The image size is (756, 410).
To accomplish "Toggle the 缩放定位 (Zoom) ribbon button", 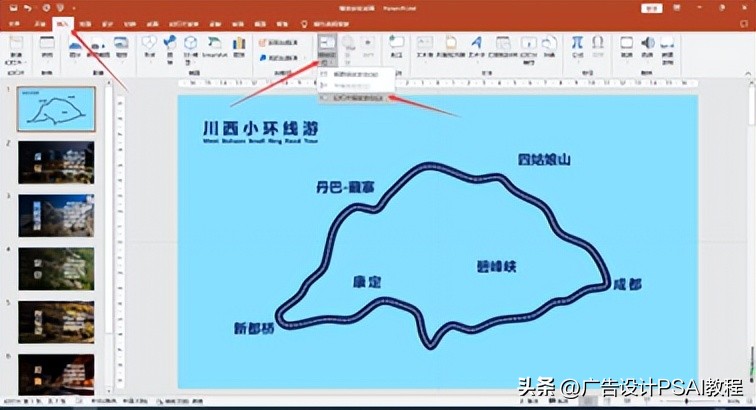I will pyautogui.click(x=327, y=51).
